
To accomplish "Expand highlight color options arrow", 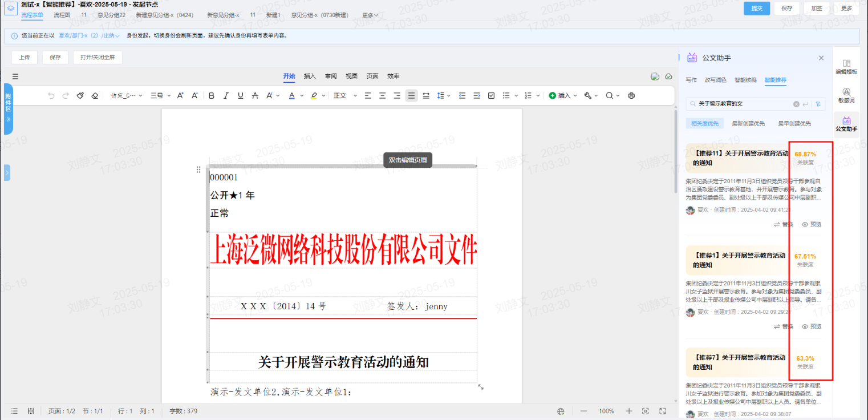I will pos(323,96).
